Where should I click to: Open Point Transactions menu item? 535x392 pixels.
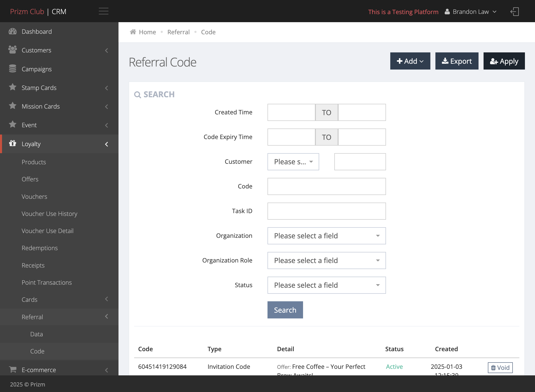tap(47, 282)
